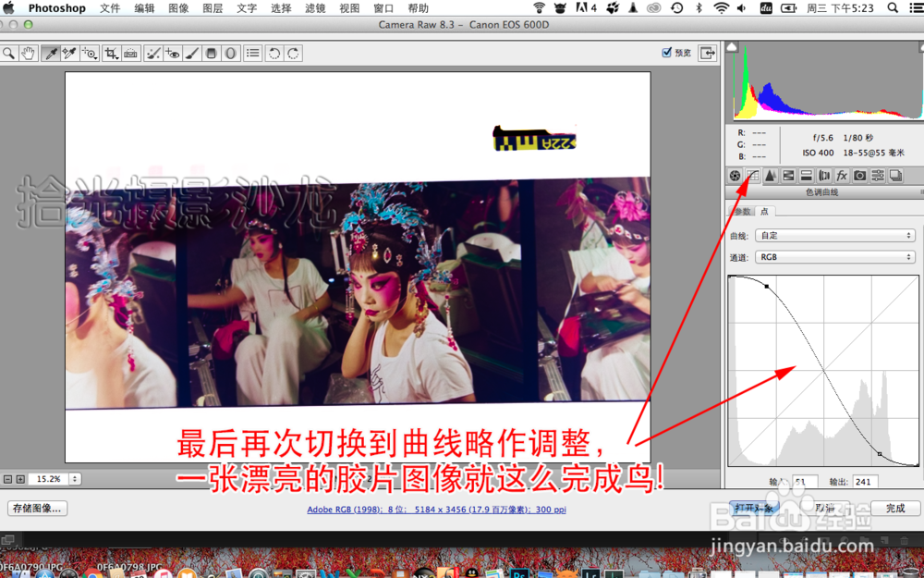924x578 pixels.
Task: Click the 输出 value field
Action: [x=865, y=482]
